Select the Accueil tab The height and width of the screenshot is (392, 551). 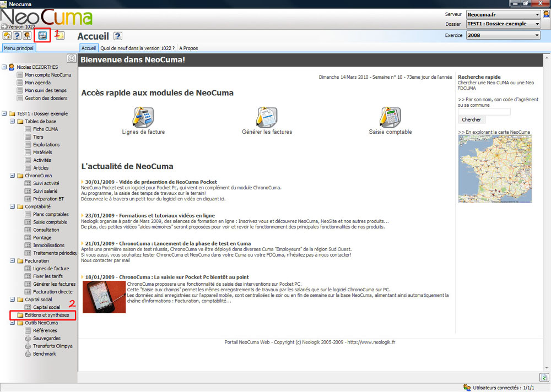(89, 48)
